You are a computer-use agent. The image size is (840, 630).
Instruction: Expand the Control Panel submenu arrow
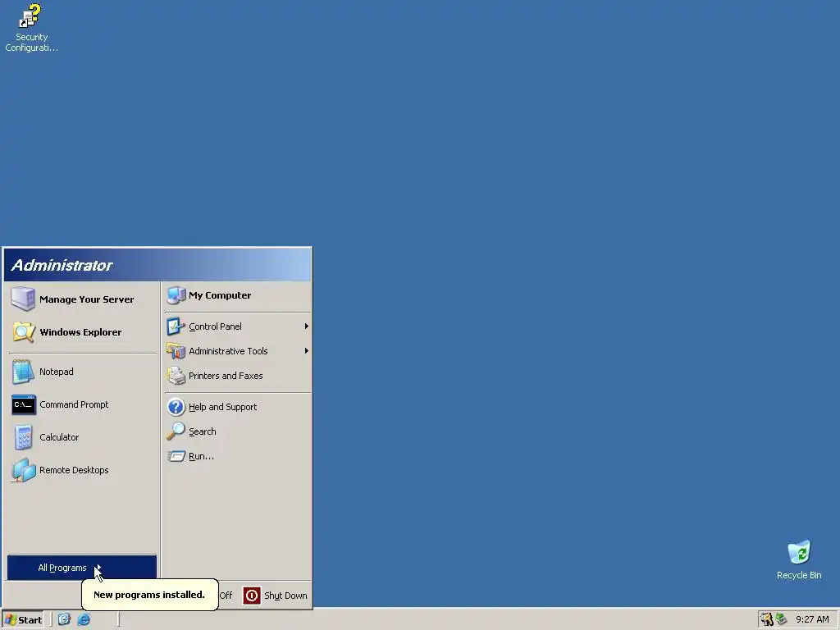[x=307, y=326]
